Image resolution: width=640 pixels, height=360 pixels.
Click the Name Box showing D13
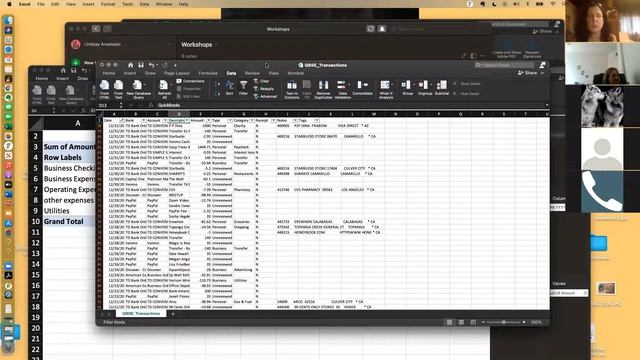click(x=108, y=105)
